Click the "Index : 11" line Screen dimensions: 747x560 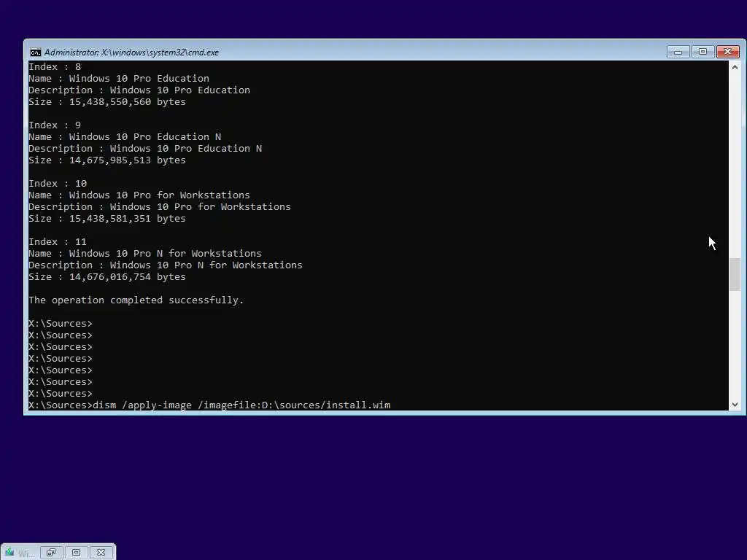point(58,242)
